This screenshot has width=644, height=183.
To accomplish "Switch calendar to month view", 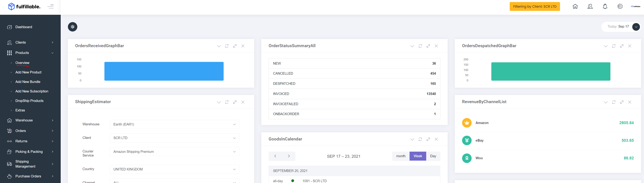I will [401, 156].
